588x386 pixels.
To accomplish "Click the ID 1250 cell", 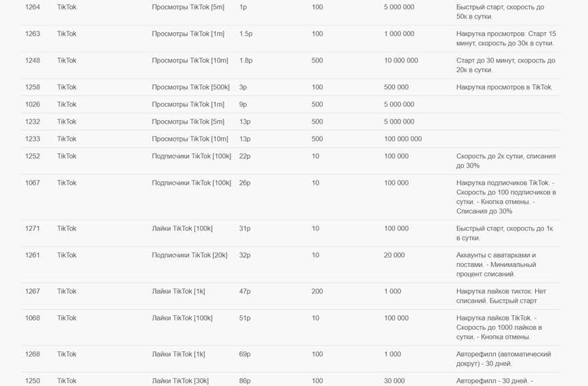I will point(32,381).
